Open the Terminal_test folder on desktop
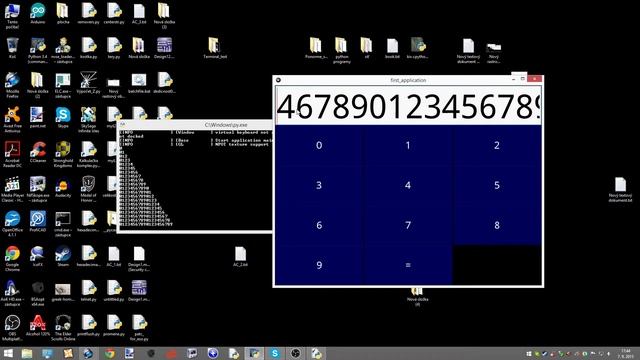 coord(214,48)
